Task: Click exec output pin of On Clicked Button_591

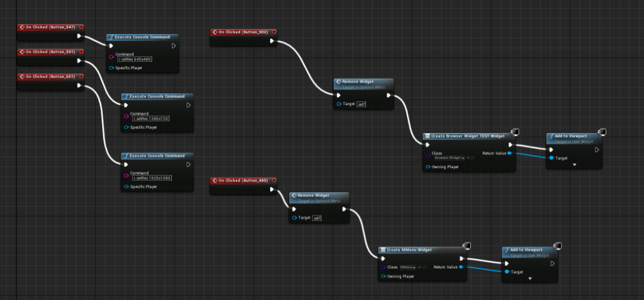Action: pyautogui.click(x=79, y=61)
